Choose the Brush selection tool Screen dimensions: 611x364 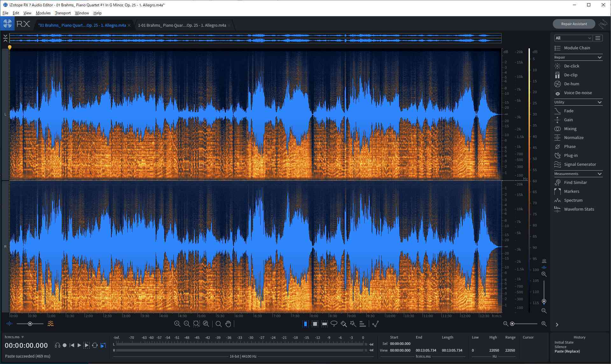[x=343, y=324]
